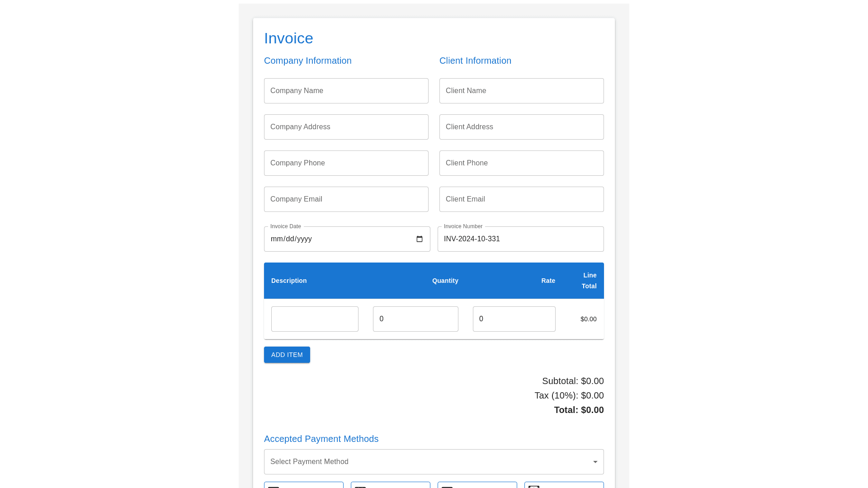Screen dimensions: 868x488
Task: Click the Description column header
Action: click(289, 281)
